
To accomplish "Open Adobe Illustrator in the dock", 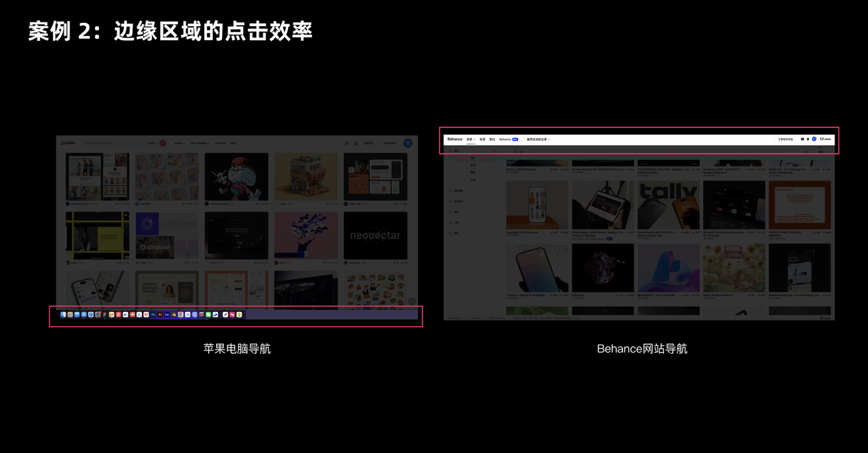I will click(x=160, y=314).
